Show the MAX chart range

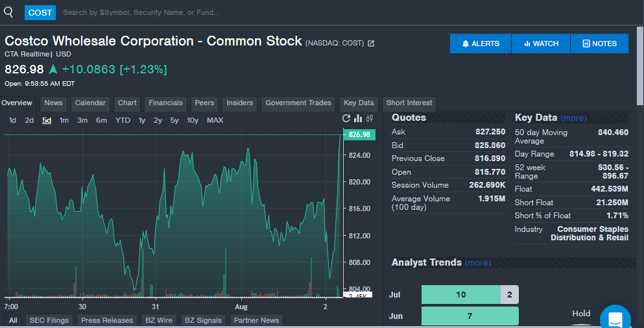click(x=215, y=121)
